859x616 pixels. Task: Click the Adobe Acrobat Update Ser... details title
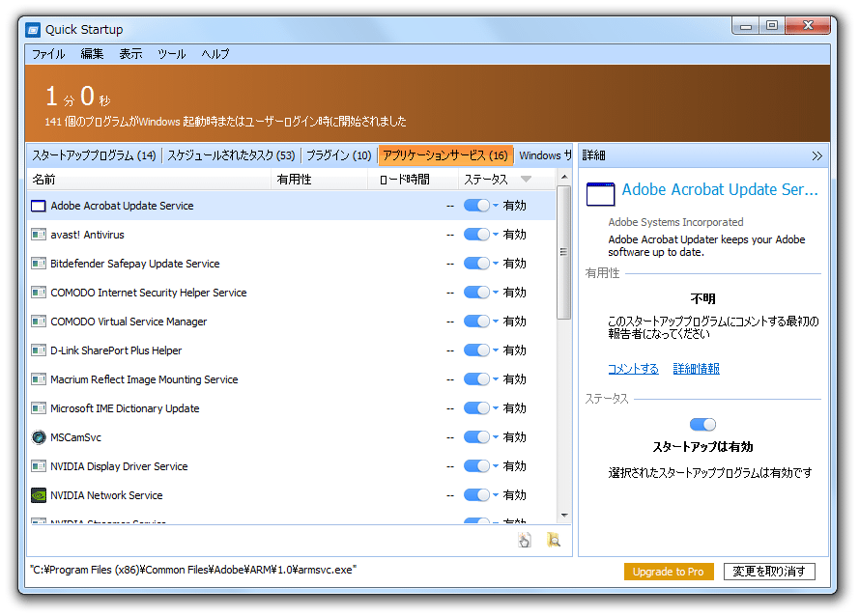click(x=720, y=189)
